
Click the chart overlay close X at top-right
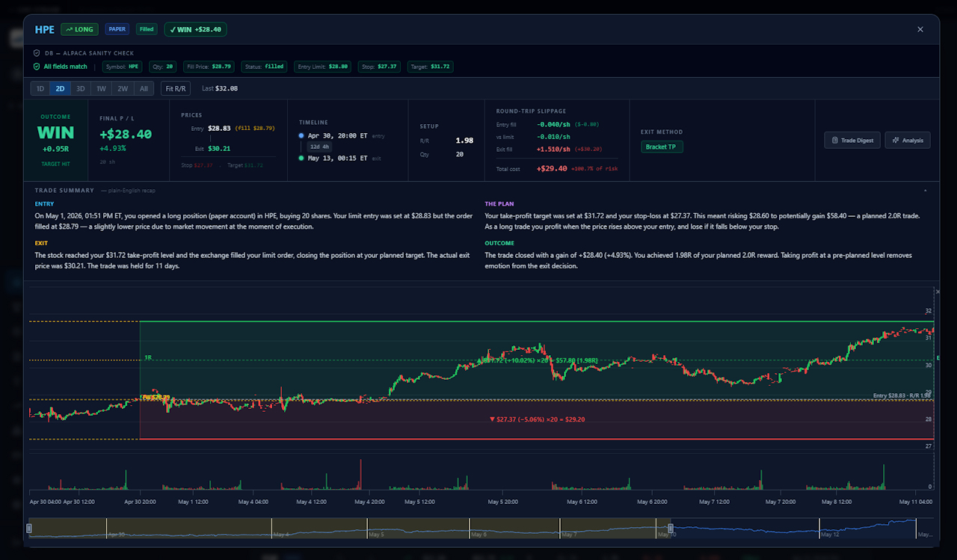pyautogui.click(x=938, y=292)
